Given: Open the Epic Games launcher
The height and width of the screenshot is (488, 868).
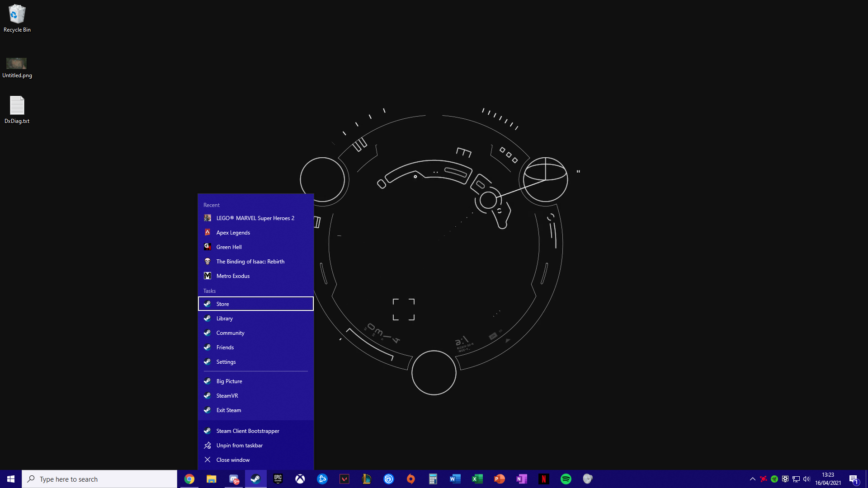Looking at the screenshot, I should tap(278, 479).
